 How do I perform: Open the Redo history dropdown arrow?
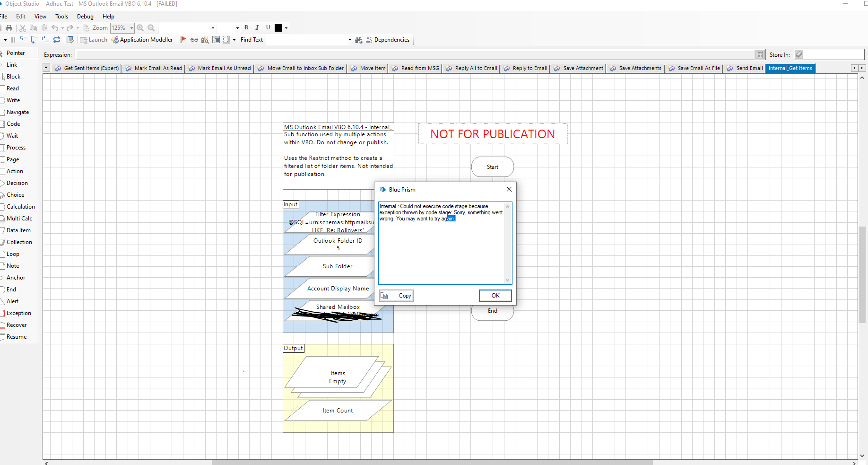pyautogui.click(x=78, y=28)
